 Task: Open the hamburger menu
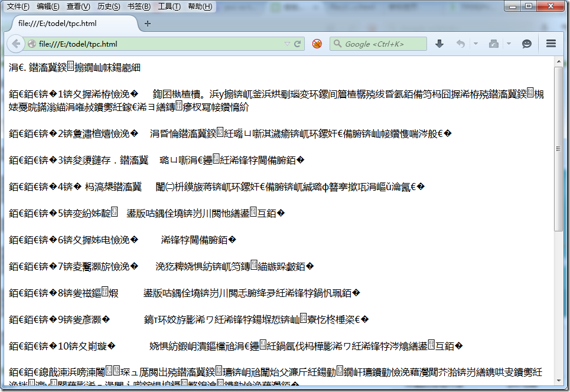pyautogui.click(x=551, y=44)
